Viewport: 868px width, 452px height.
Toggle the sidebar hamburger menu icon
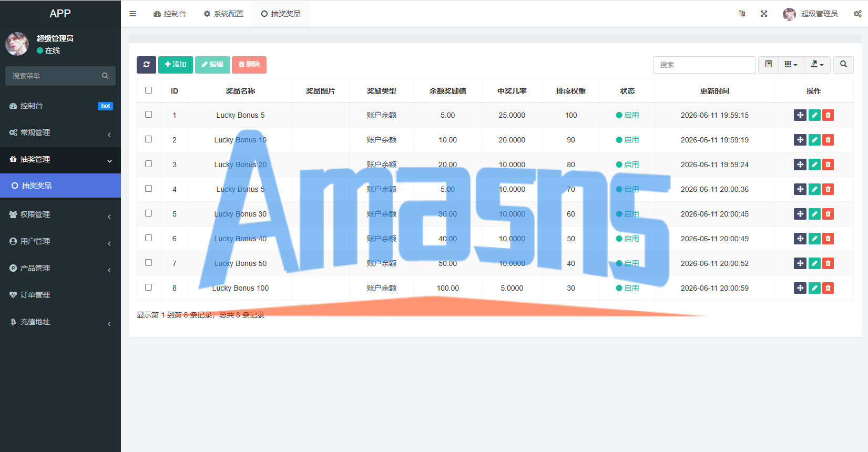pyautogui.click(x=132, y=14)
